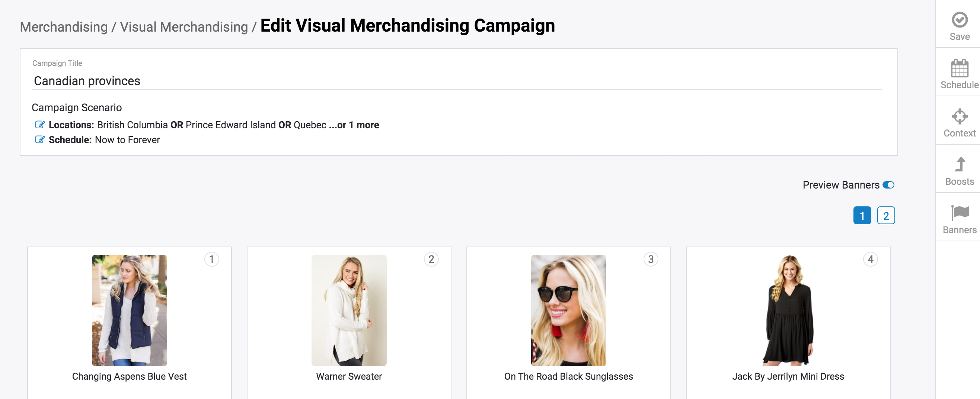Navigate to the Merchandising breadcrumb link
Viewport: 980px width, 399px height.
(x=64, y=27)
